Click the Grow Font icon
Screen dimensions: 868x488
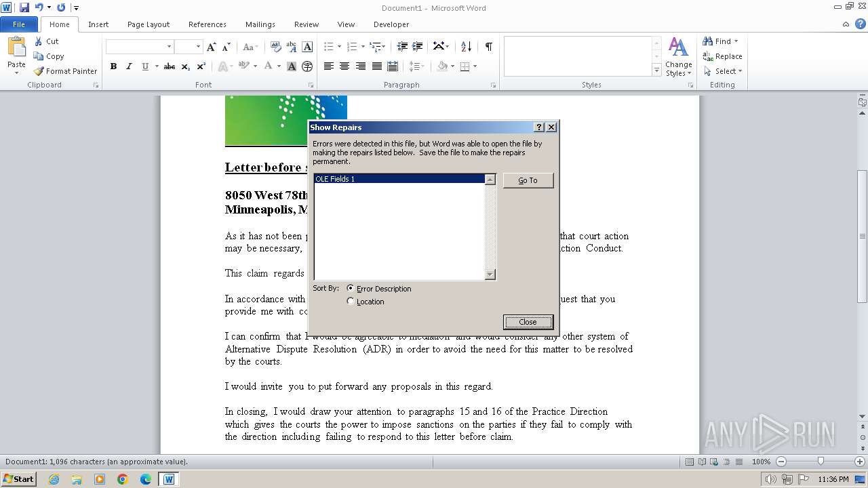[212, 47]
